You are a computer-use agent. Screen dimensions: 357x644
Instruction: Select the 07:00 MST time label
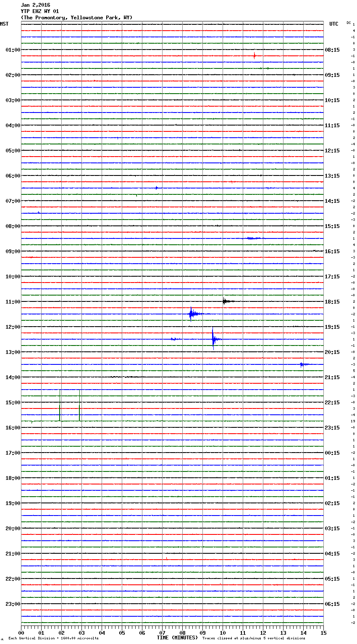click(x=13, y=201)
